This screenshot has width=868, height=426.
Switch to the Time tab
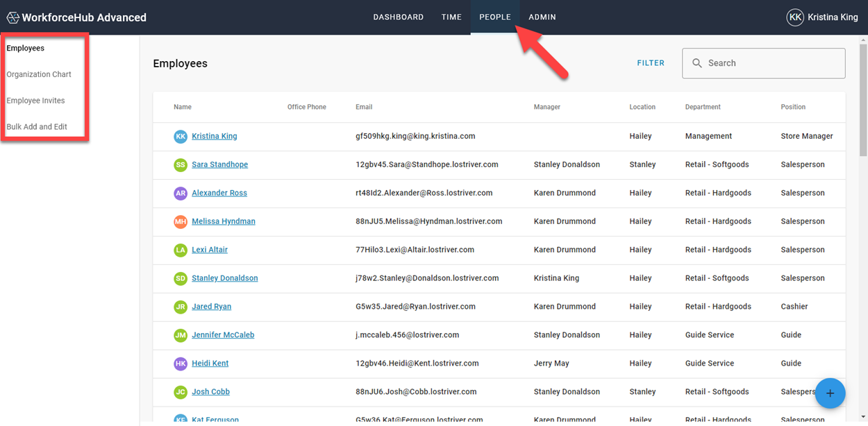point(451,17)
